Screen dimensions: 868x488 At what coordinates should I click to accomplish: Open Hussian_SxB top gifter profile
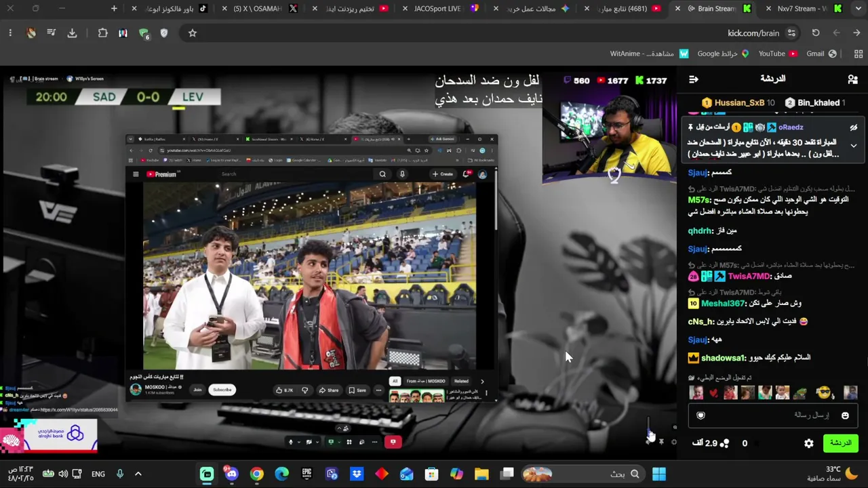point(738,103)
